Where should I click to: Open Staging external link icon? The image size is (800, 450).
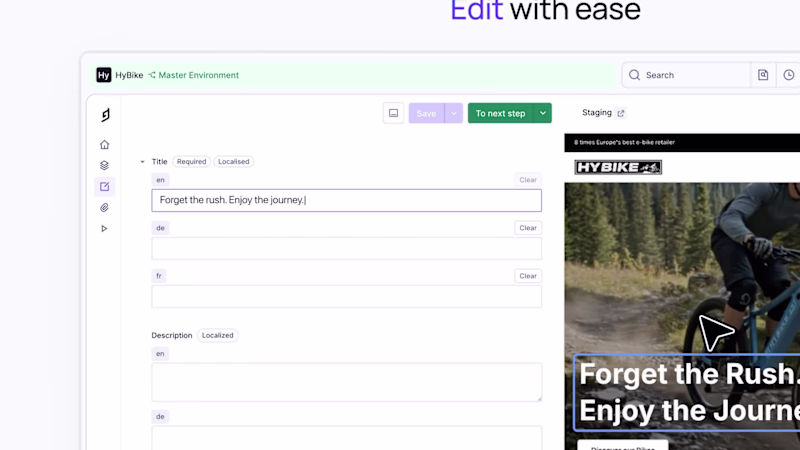coord(620,113)
